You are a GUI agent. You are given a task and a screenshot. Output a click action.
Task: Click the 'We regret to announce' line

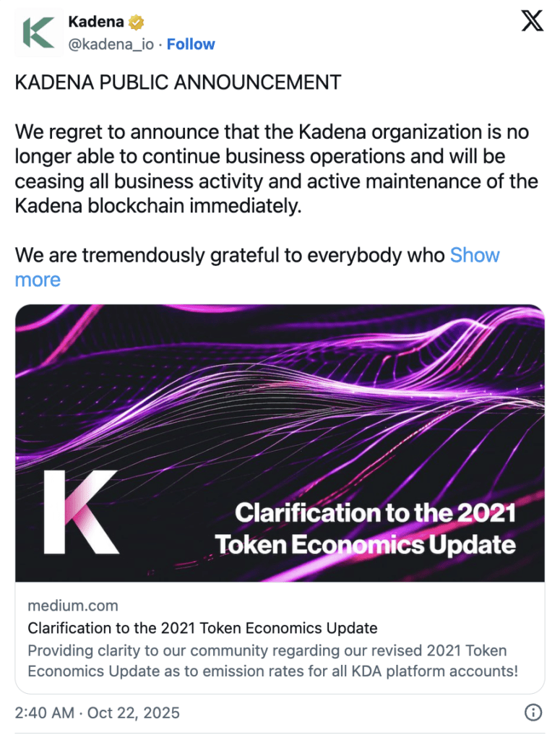tap(271, 133)
